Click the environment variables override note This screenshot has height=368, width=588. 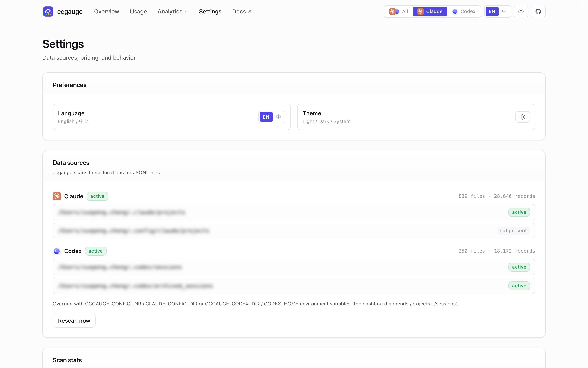(256, 304)
